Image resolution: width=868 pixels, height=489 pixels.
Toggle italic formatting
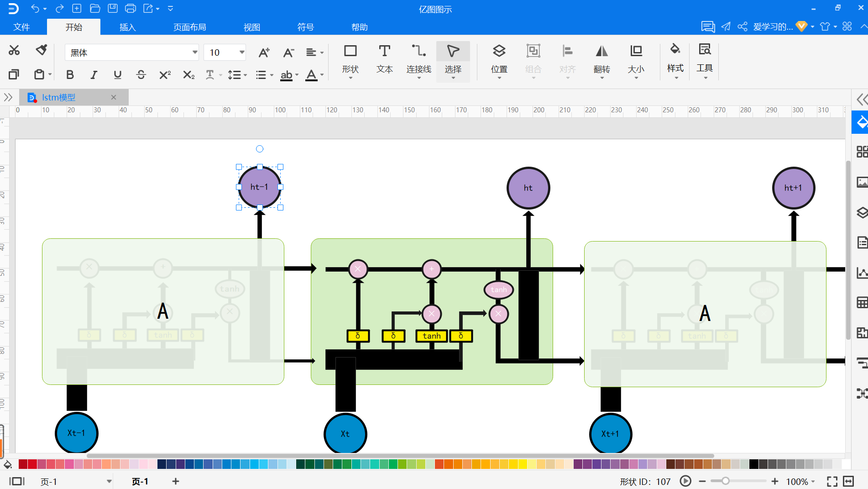(x=94, y=74)
